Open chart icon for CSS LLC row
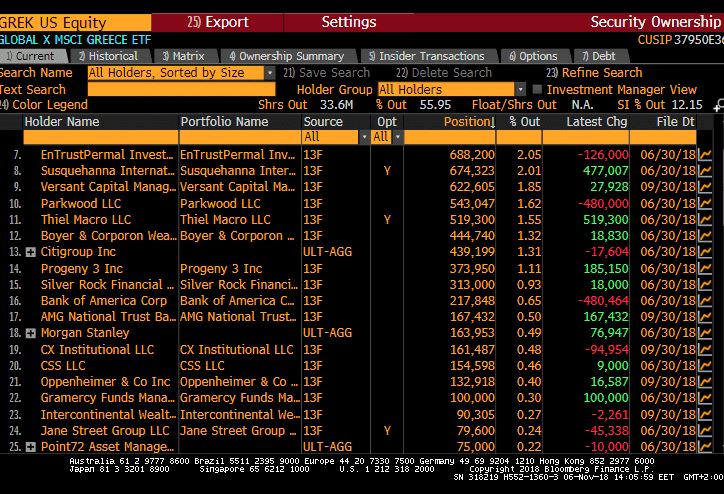 705,366
